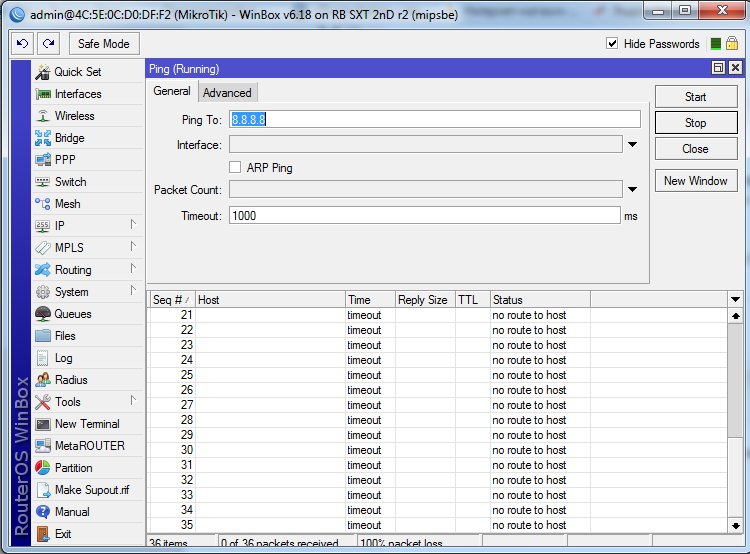
Task: Open the MetaROUTER icon
Action: (43, 446)
